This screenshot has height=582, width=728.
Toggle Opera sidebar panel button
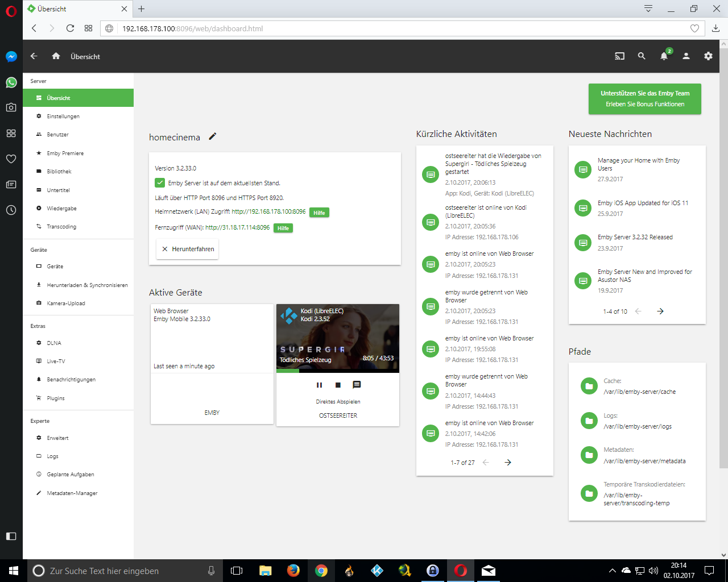coord(11,536)
